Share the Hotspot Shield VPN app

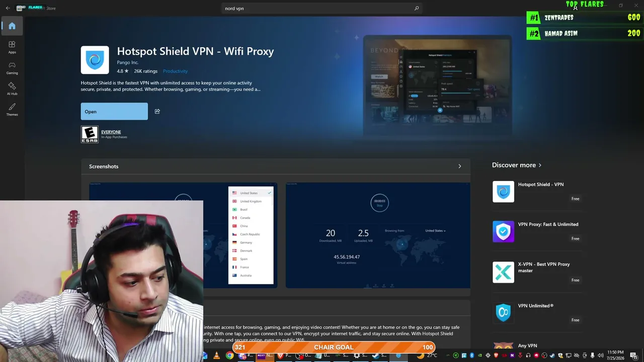[x=157, y=112]
